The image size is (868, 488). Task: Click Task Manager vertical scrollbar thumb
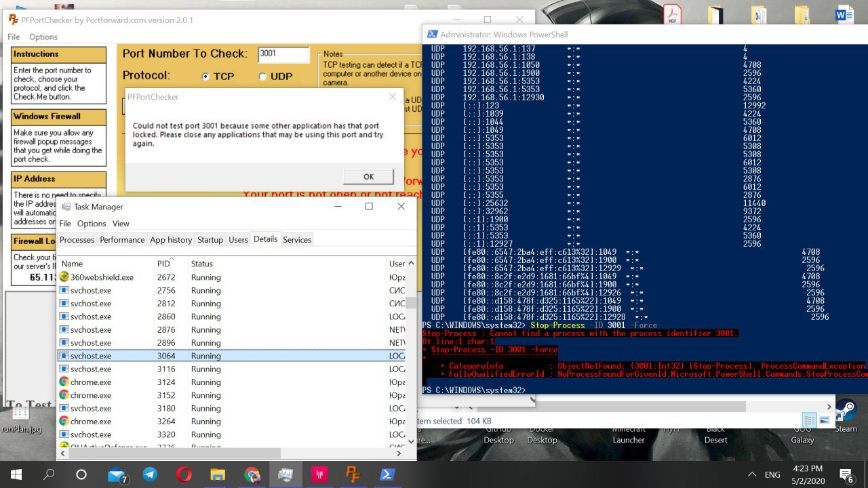(x=411, y=302)
